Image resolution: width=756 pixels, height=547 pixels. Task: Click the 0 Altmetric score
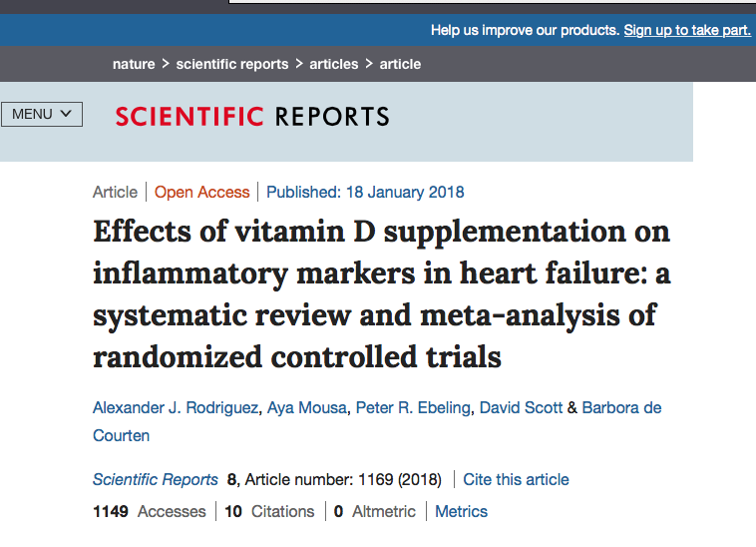click(374, 511)
